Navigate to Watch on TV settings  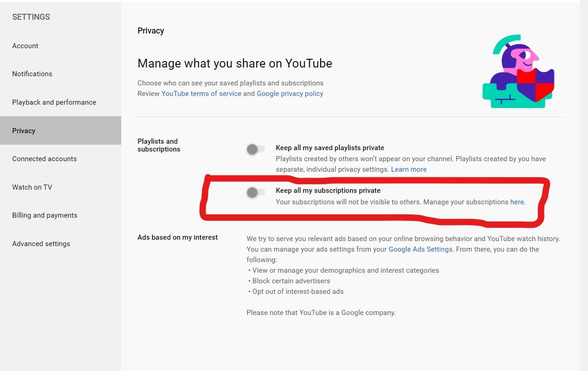[32, 187]
